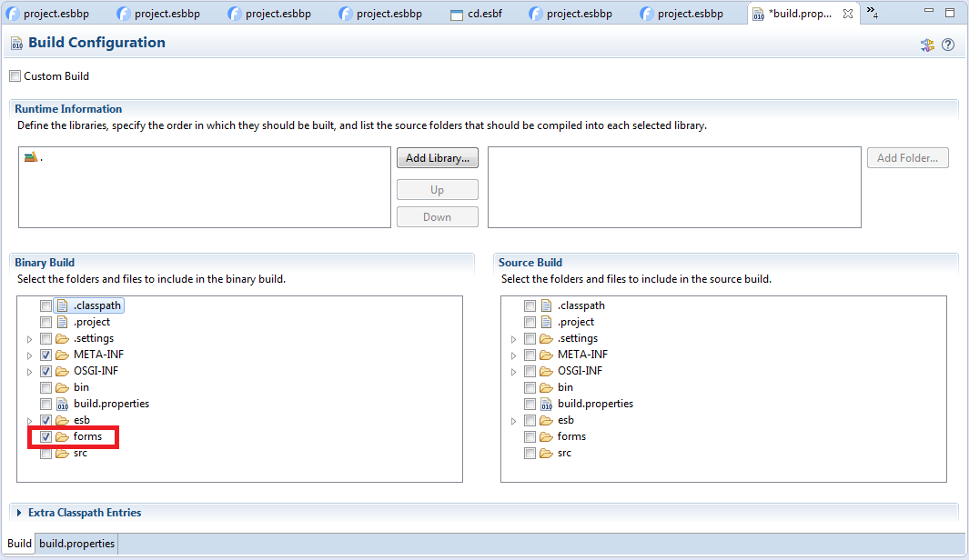Expand the Extra Classpath Entries section

[19, 513]
